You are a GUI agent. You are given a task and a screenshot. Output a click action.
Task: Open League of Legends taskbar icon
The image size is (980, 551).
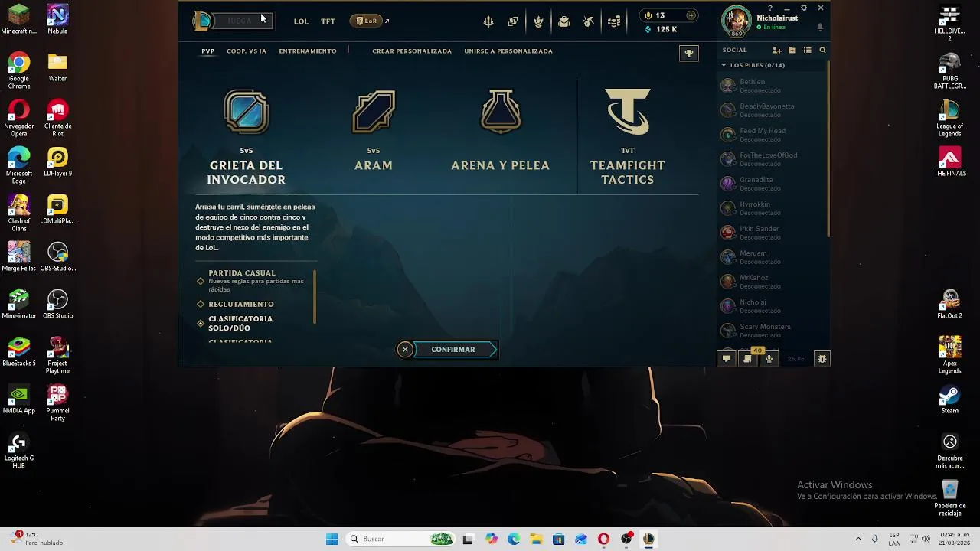[x=648, y=539]
